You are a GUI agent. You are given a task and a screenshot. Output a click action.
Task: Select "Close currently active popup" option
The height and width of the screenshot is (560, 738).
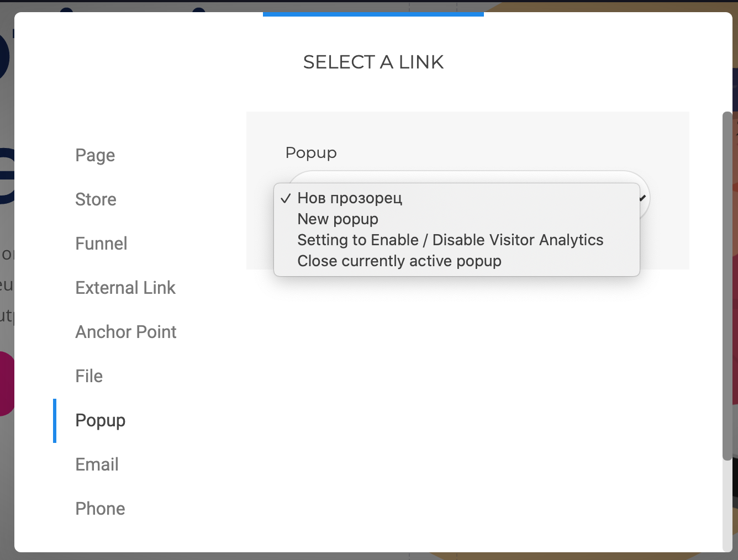click(x=399, y=261)
